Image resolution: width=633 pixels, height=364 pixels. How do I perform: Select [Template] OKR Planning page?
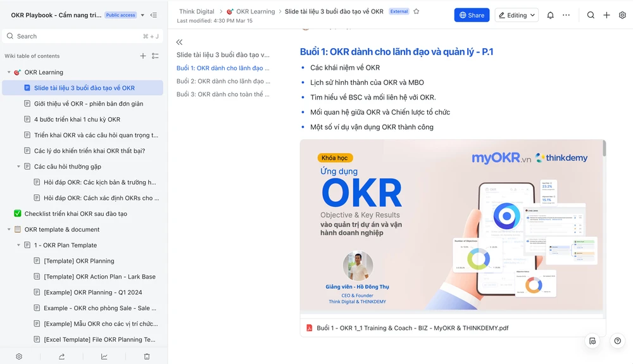79,261
